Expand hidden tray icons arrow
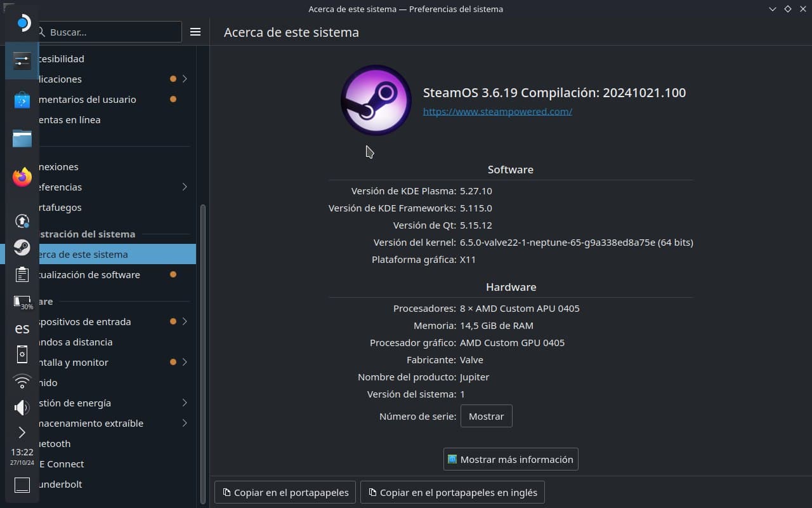Image resolution: width=812 pixels, height=508 pixels. click(x=22, y=432)
